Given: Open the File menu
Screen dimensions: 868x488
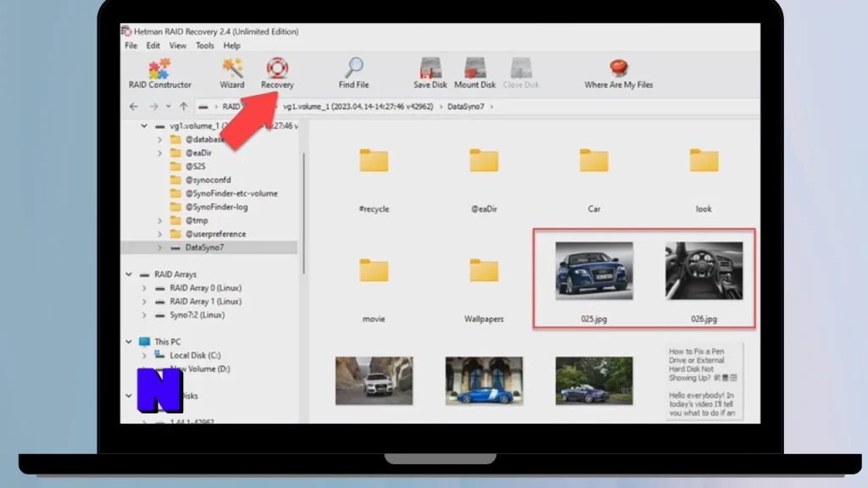Looking at the screenshot, I should [x=131, y=46].
